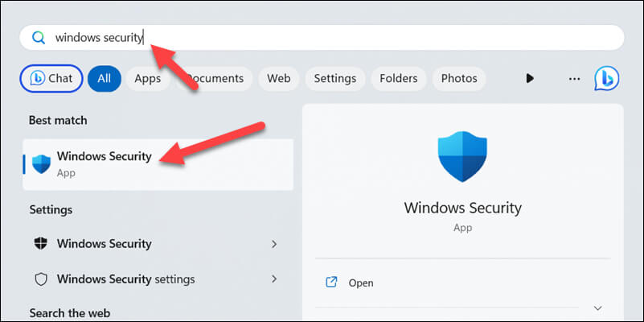Expand more actions chevron below Open
Viewport: 644px width, 322px height.
[x=597, y=308]
